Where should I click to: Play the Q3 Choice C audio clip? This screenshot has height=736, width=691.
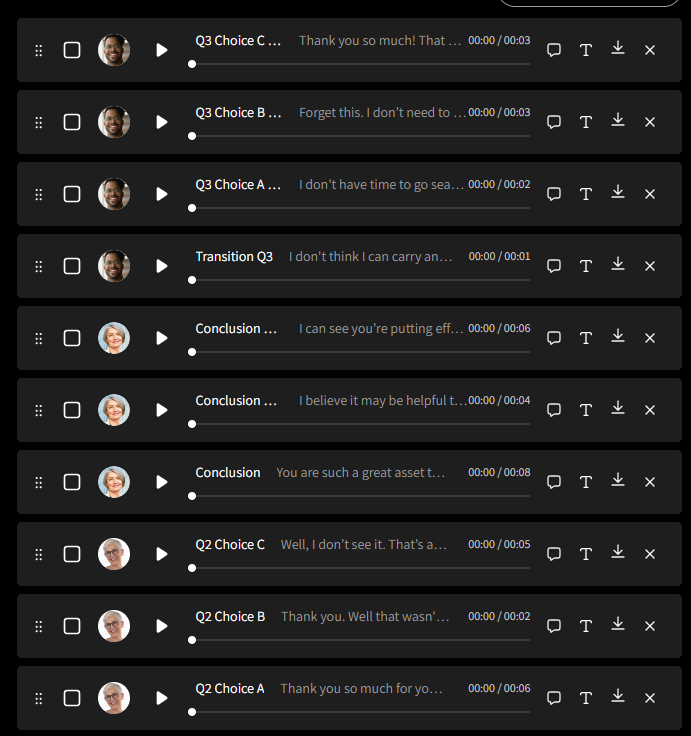[161, 50]
